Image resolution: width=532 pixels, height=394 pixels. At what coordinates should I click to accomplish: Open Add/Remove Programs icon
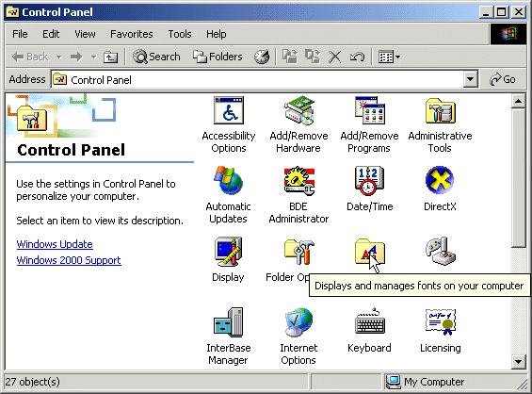coord(369,110)
